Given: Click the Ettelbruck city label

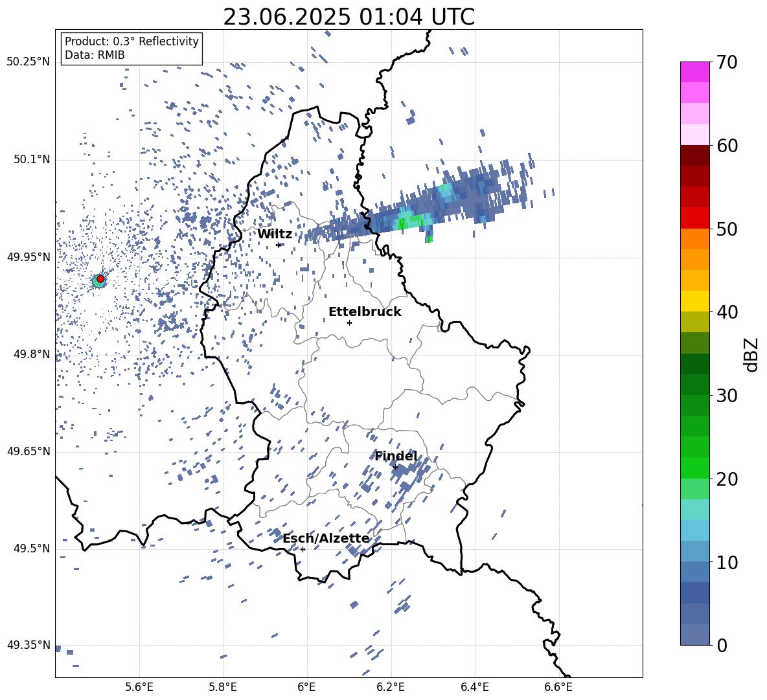Looking at the screenshot, I should click(x=365, y=311).
